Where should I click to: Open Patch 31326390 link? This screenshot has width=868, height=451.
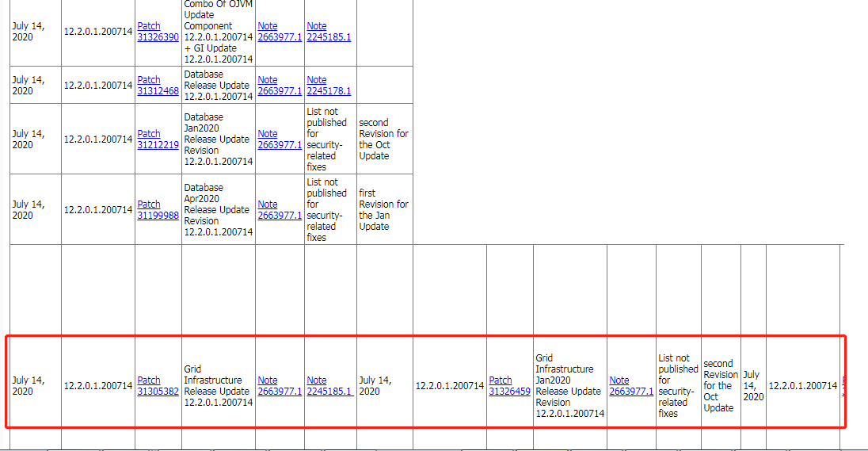pos(158,32)
